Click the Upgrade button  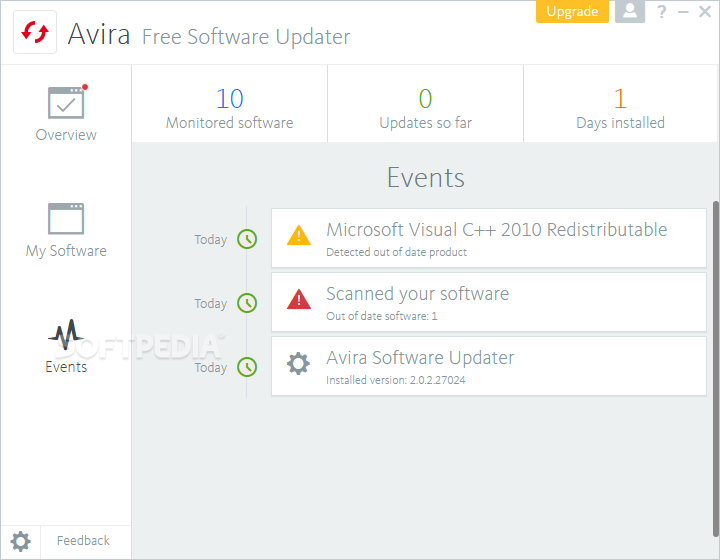pyautogui.click(x=572, y=11)
